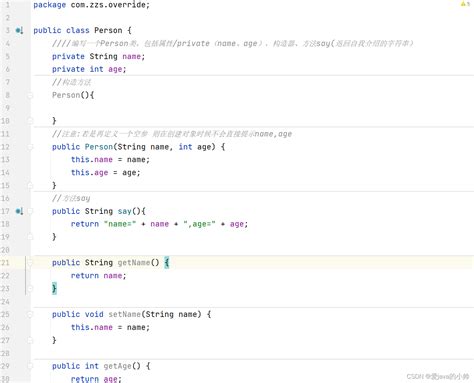Image resolution: width=474 pixels, height=383 pixels.
Task: Click the subclass gutter icon beside class Person
Action: pos(19,31)
